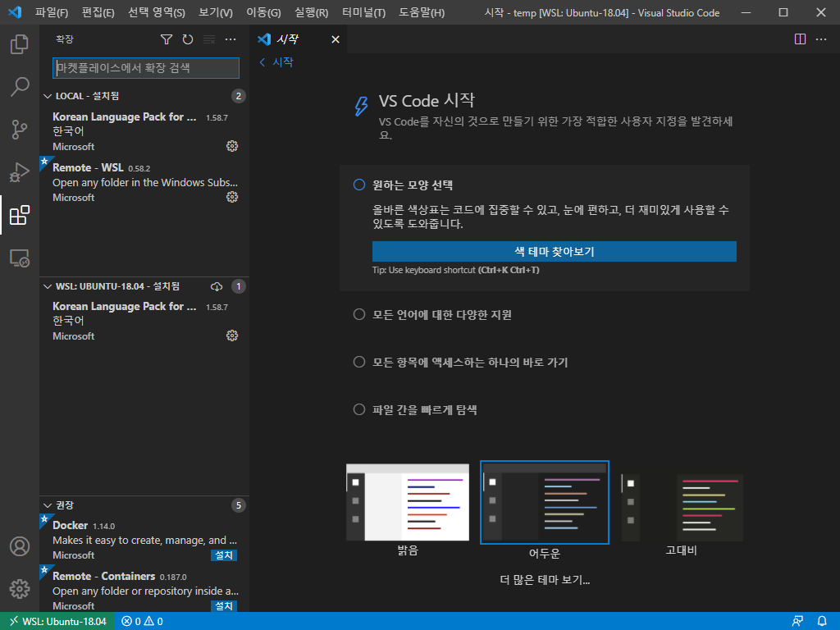Open the Search view icon
The height and width of the screenshot is (630, 840).
click(20, 87)
